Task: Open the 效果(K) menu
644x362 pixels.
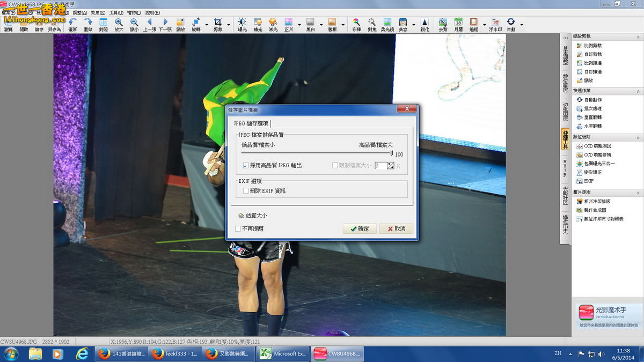Action: tap(98, 12)
